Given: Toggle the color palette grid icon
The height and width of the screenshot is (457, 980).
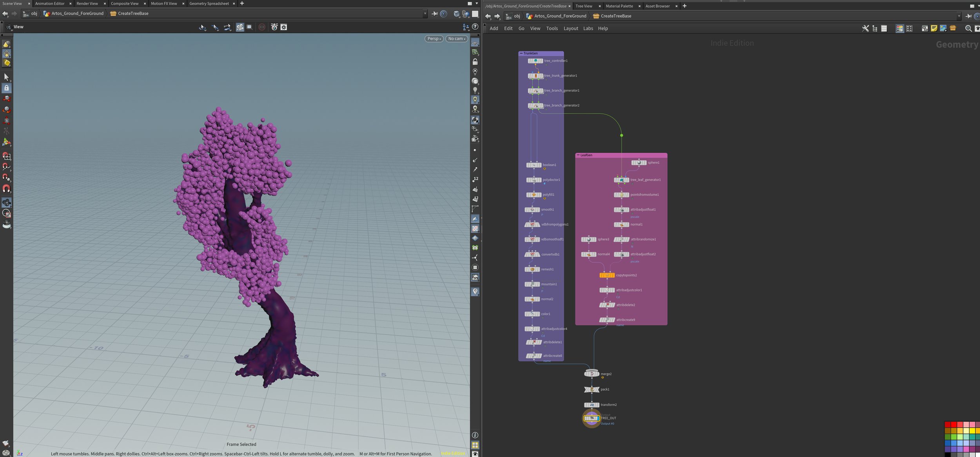Looking at the screenshot, I should 900,28.
